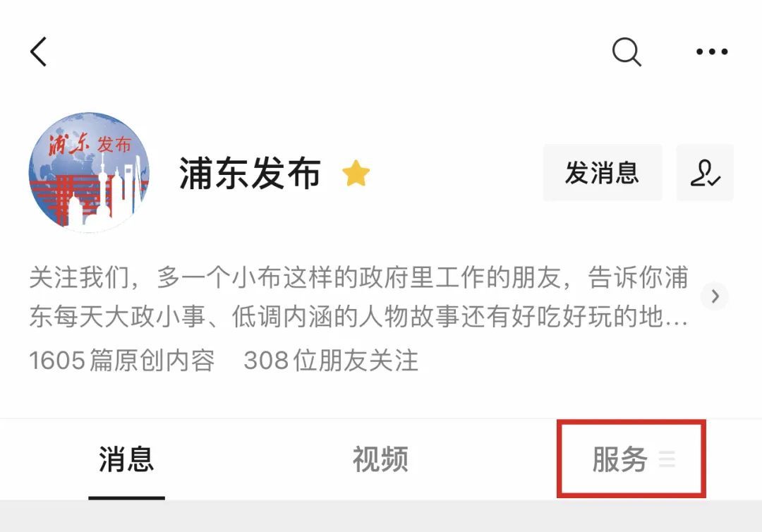The height and width of the screenshot is (532, 762).
Task: Open 1605篇原创内容 link
Action: click(x=122, y=361)
